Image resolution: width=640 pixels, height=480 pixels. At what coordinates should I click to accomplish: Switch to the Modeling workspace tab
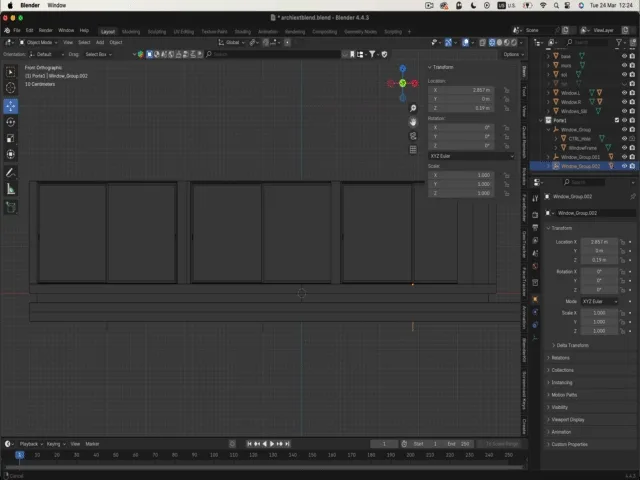pos(131,31)
